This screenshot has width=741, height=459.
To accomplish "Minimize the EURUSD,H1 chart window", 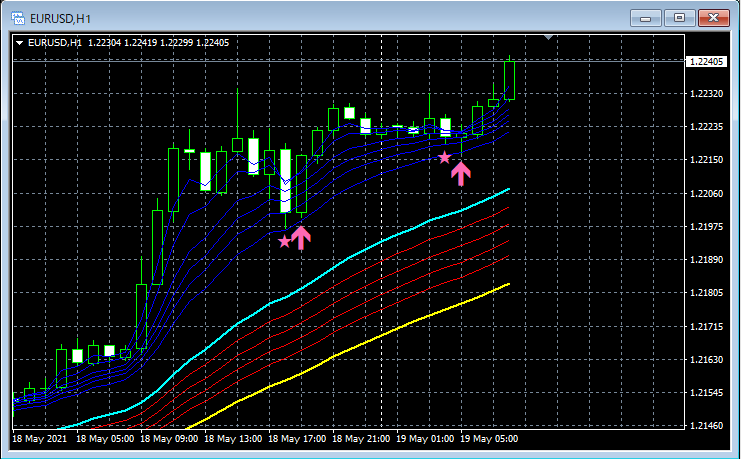I will (x=646, y=18).
